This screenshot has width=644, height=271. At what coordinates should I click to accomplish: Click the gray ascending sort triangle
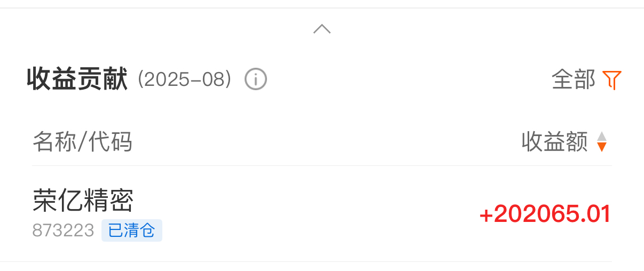[602, 136]
